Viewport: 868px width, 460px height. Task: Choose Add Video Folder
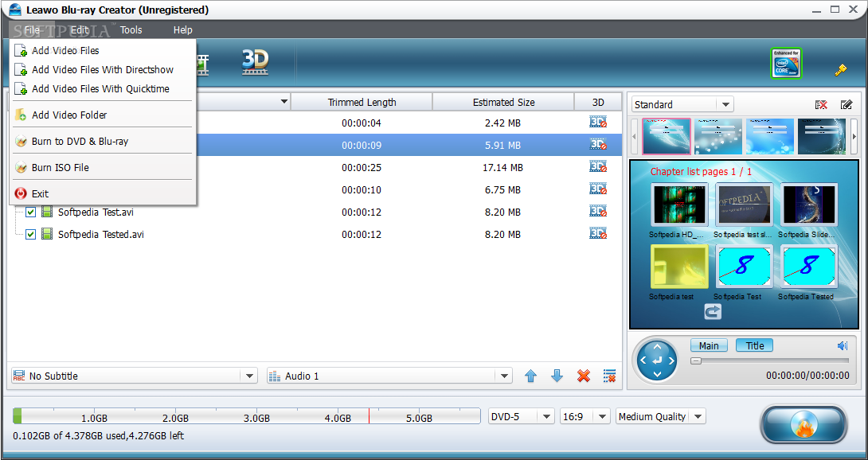pyautogui.click(x=103, y=115)
